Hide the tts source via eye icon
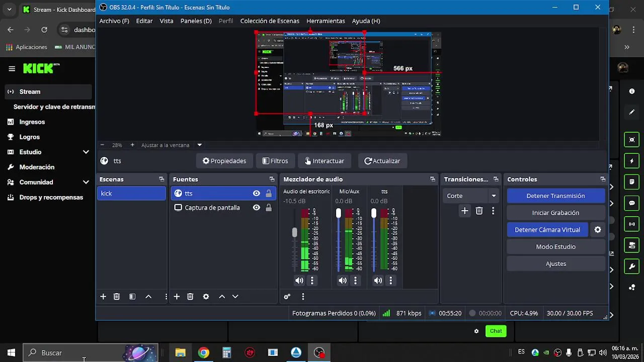Image resolution: width=644 pixels, height=362 pixels. tap(256, 194)
